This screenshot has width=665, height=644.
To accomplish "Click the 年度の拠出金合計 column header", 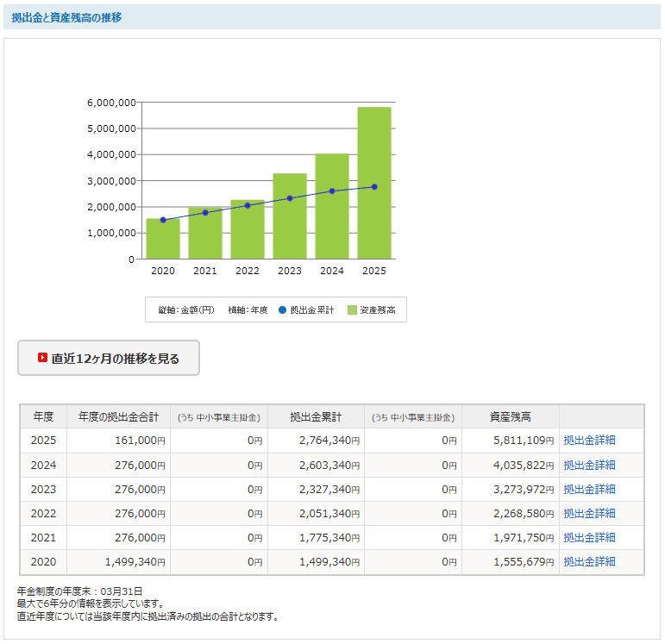I will [x=118, y=416].
